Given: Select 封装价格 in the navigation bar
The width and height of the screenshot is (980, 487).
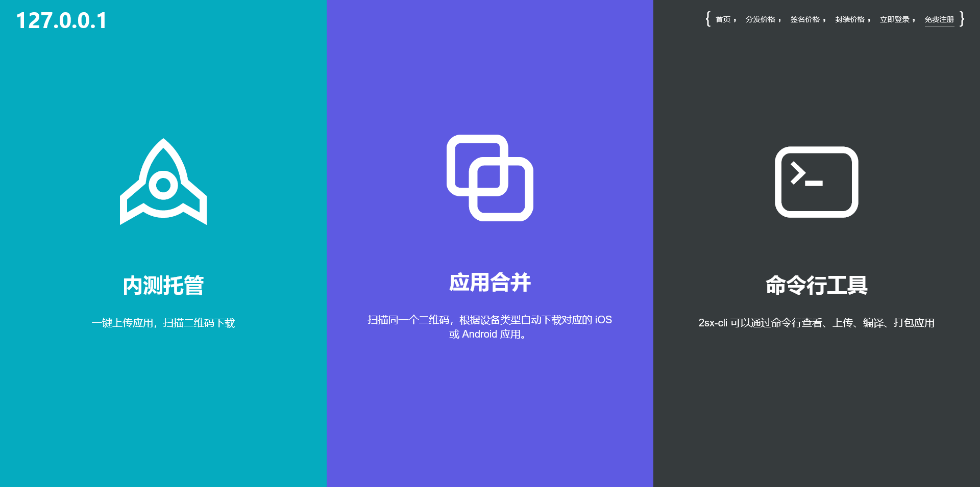Looking at the screenshot, I should (850, 19).
